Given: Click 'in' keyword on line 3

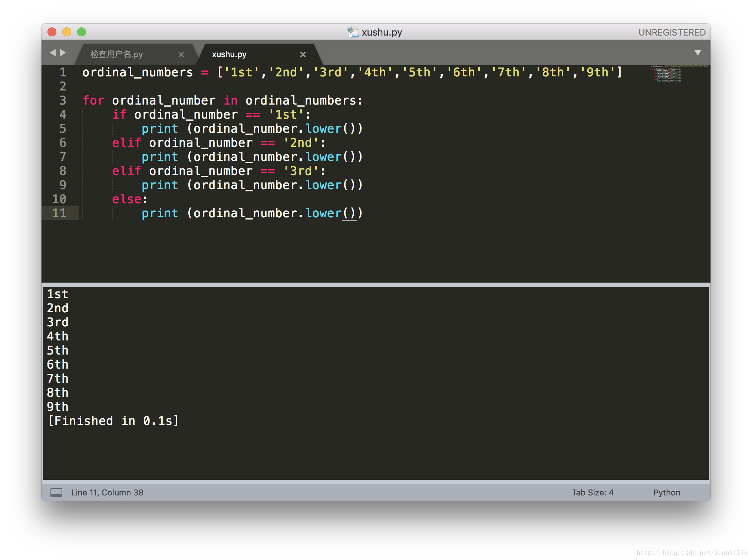Looking at the screenshot, I should coord(230,100).
